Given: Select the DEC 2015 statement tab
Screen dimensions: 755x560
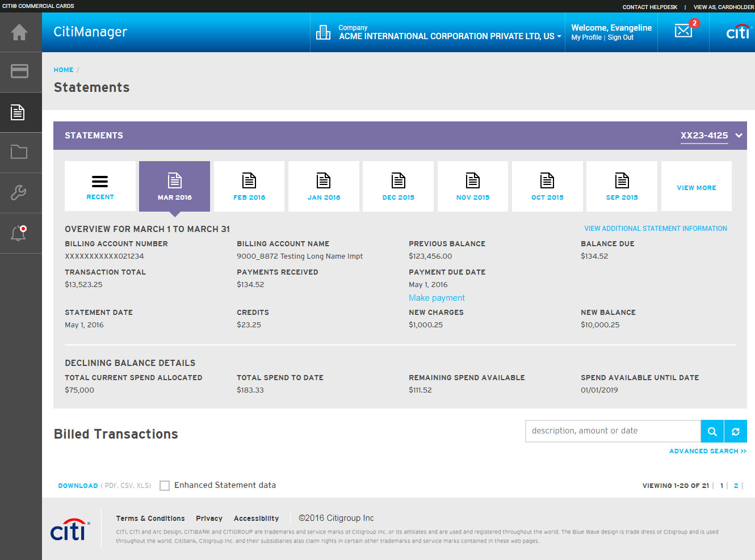Looking at the screenshot, I should point(398,186).
